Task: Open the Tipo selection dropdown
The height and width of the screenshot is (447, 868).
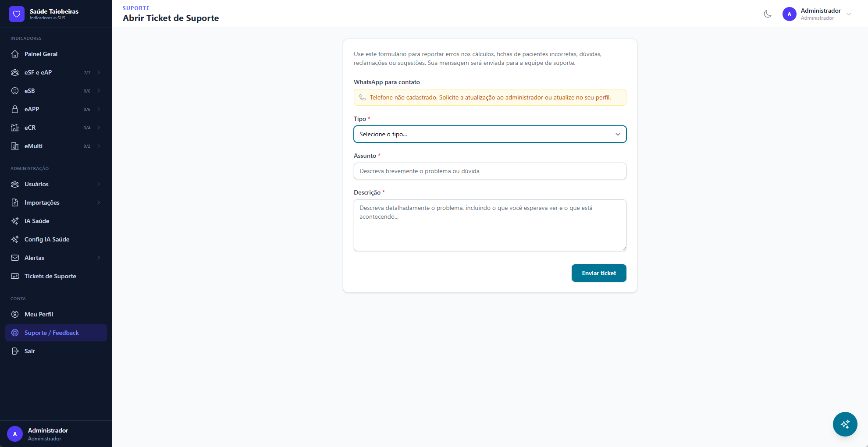Action: click(x=490, y=134)
